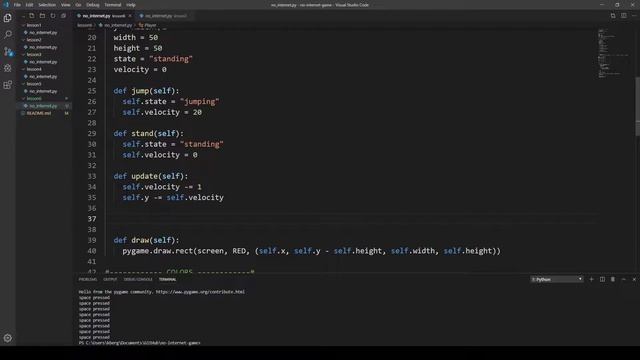This screenshot has width=640, height=360.
Task: Open the Help menu
Action: click(x=131, y=5)
